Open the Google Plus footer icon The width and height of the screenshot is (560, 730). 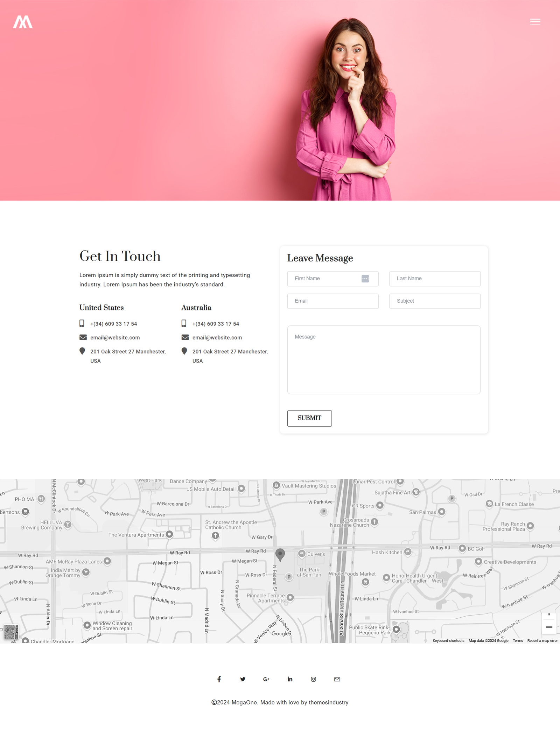coord(266,679)
